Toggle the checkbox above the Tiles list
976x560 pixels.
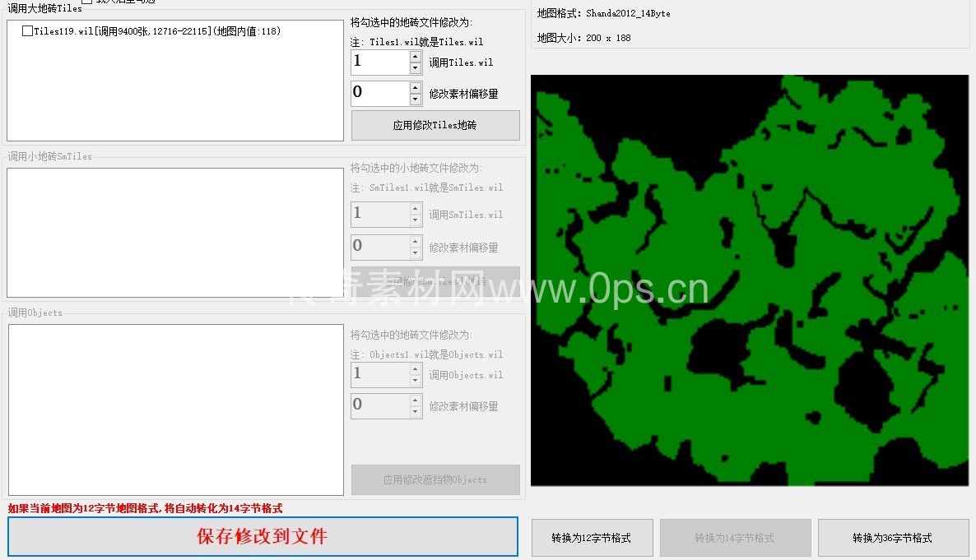[x=87, y=2]
